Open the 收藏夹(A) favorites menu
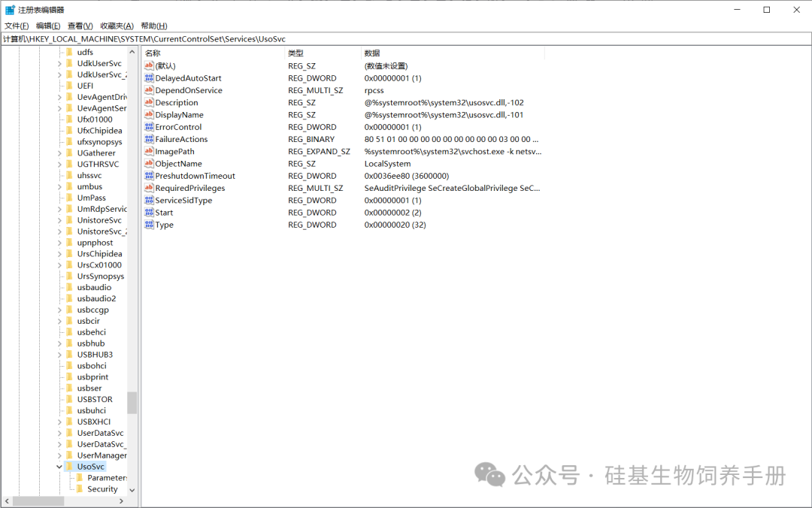 click(x=117, y=26)
